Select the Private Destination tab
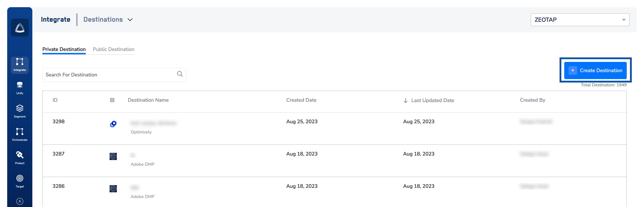The image size is (644, 207). pyautogui.click(x=64, y=49)
